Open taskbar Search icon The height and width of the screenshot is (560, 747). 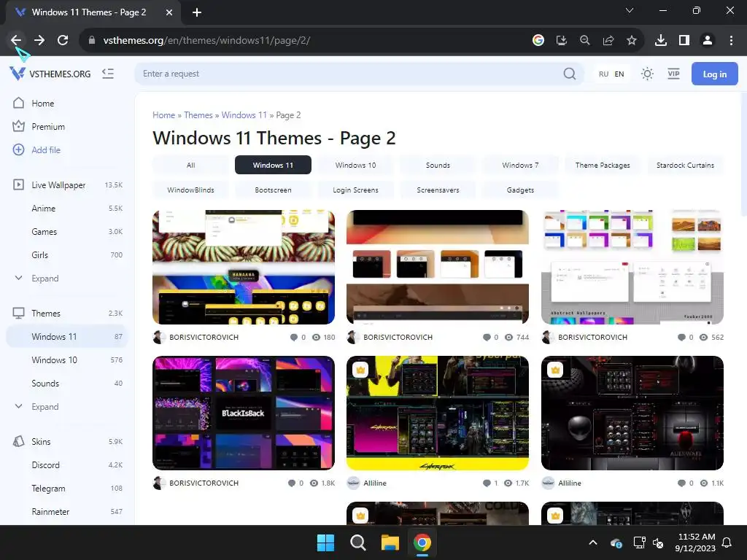(357, 542)
